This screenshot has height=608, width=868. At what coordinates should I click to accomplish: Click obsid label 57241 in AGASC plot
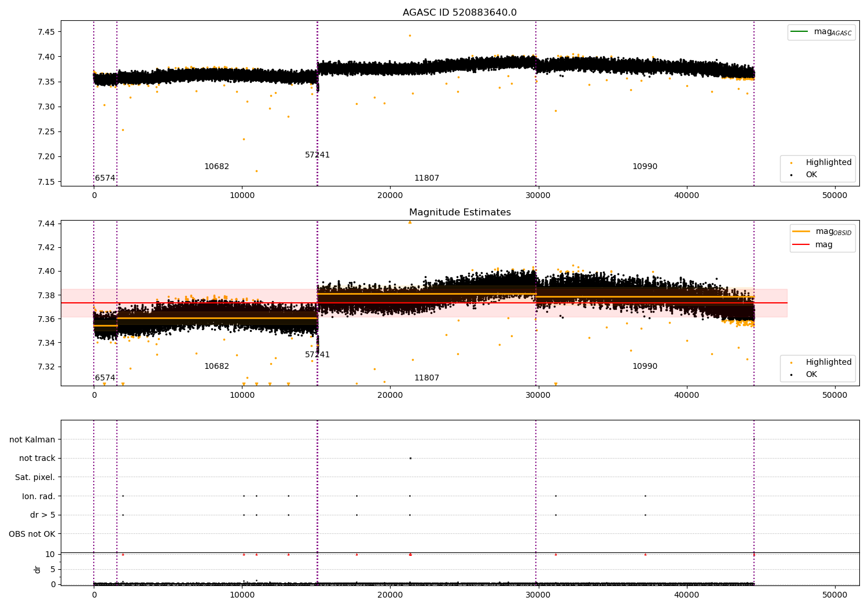pos(317,155)
